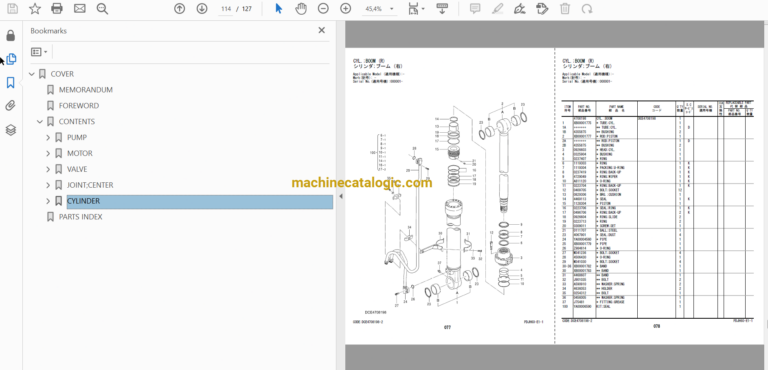Add a comment with speech bubble icon
Viewport: 768px width, 370px height.
pyautogui.click(x=475, y=8)
